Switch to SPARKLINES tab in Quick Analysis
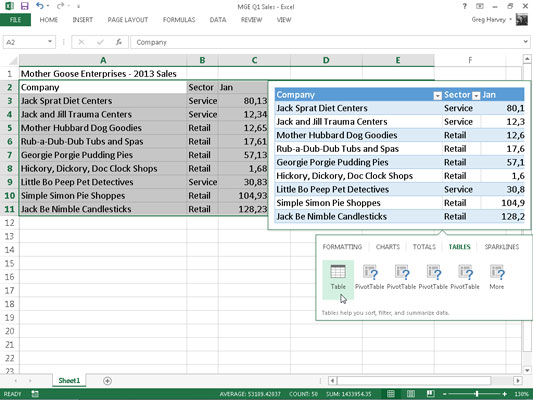 (502, 247)
